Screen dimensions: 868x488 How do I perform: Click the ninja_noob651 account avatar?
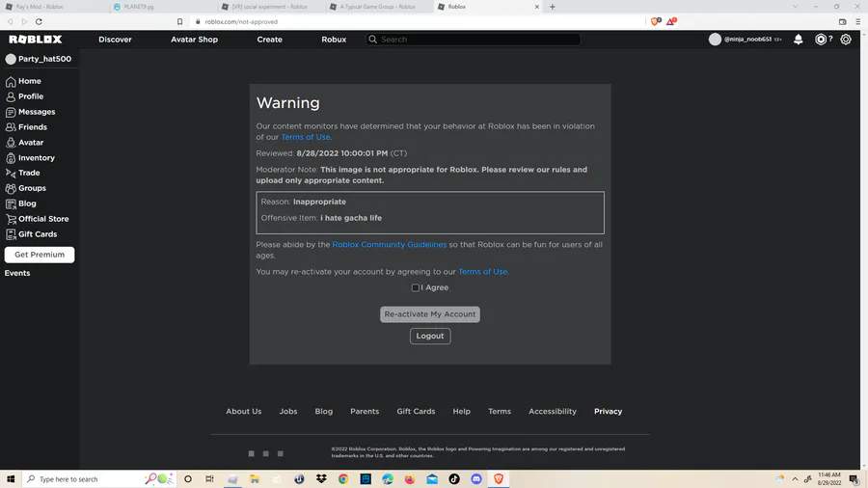pos(715,40)
